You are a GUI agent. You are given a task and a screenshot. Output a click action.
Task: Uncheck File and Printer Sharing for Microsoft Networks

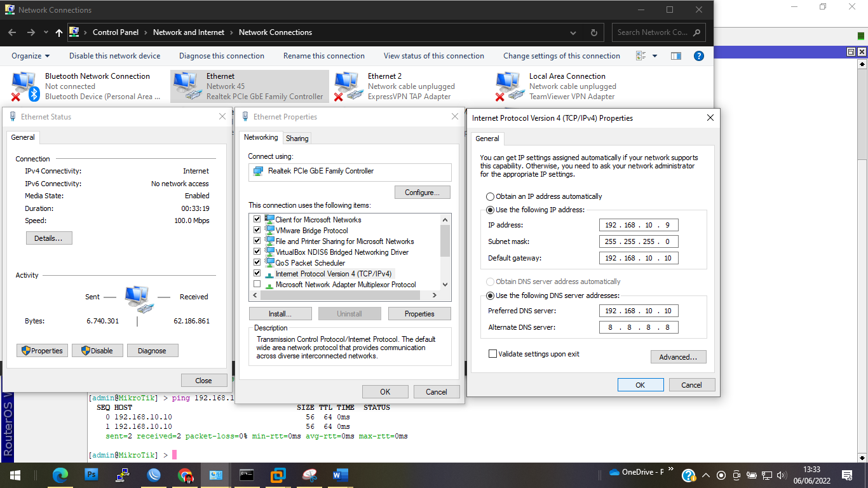257,241
